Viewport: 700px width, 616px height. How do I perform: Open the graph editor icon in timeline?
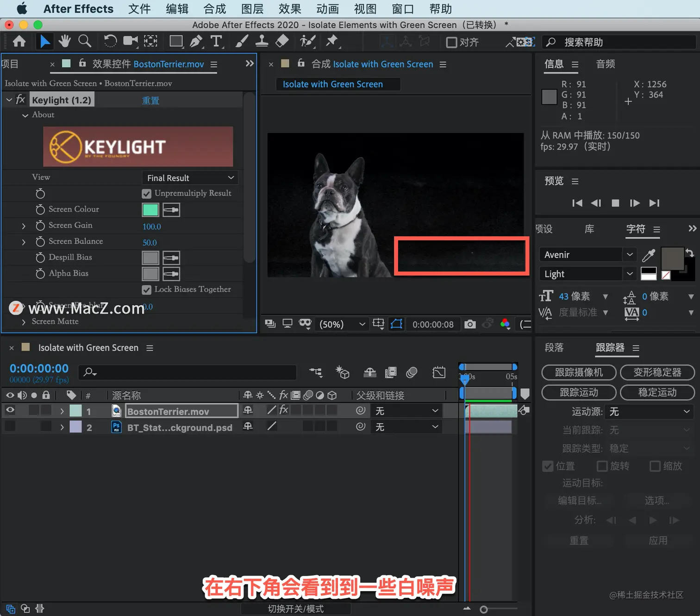click(438, 372)
